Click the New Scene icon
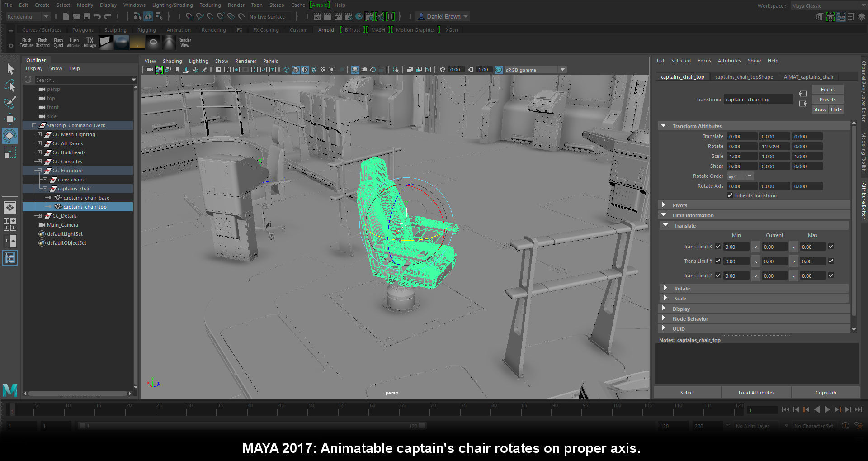 66,17
